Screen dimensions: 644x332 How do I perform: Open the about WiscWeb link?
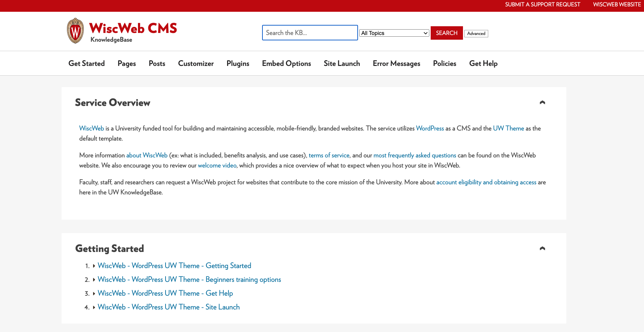[147, 155]
